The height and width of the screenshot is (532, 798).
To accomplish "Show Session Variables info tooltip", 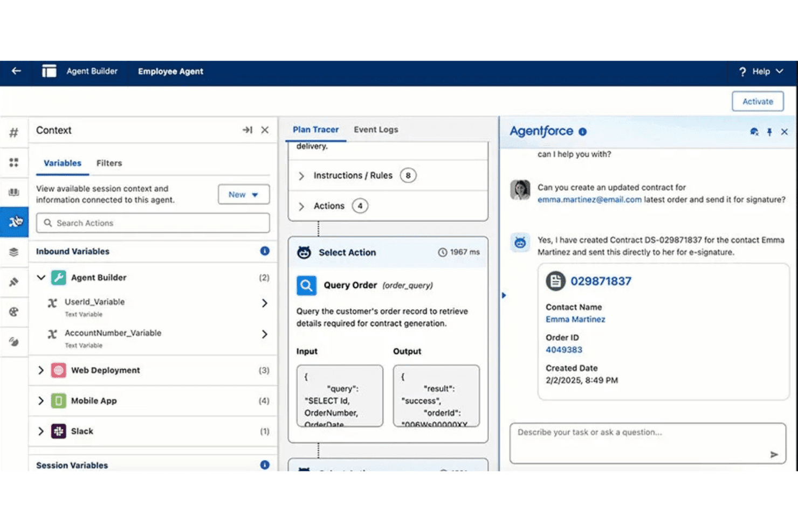I will tap(265, 465).
